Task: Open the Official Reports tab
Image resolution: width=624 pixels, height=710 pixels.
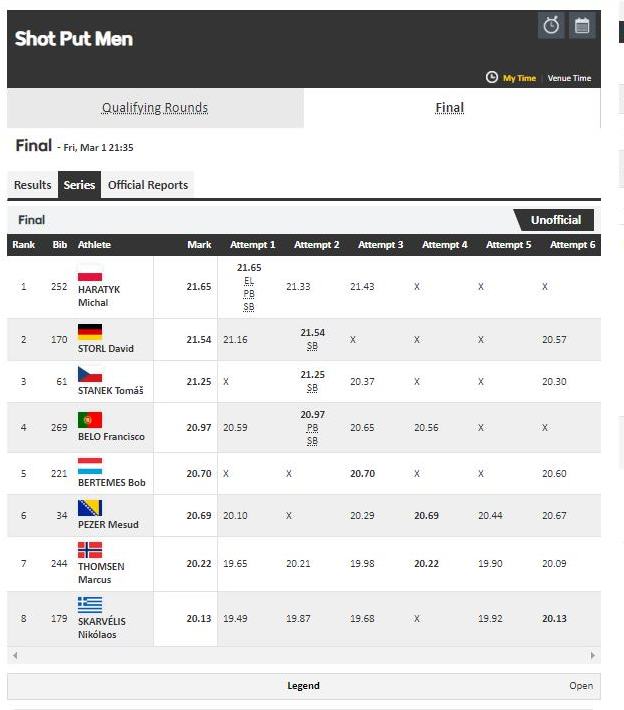Action: 147,185
